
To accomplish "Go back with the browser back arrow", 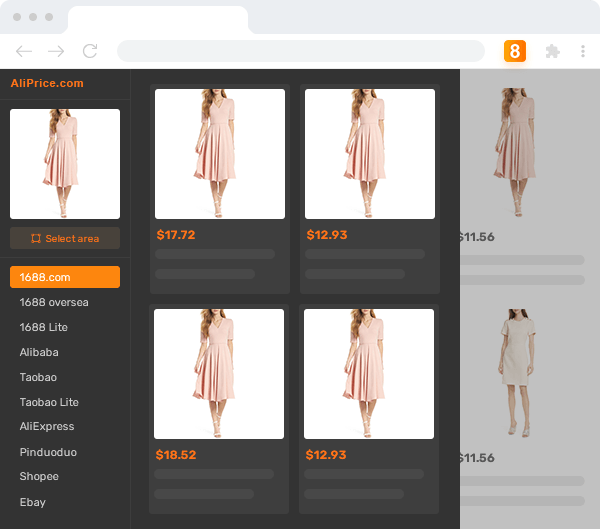I will click(x=24, y=51).
